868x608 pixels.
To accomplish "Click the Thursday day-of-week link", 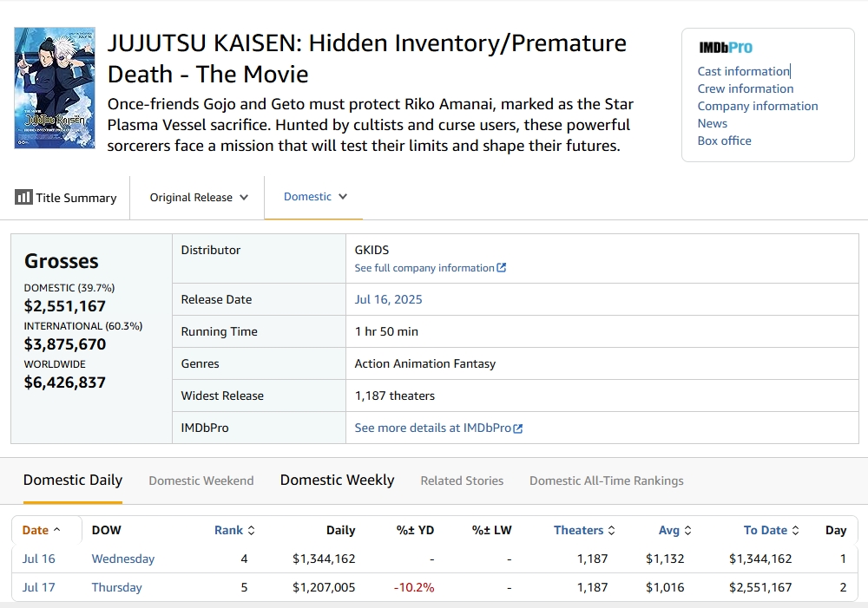I will coord(117,587).
